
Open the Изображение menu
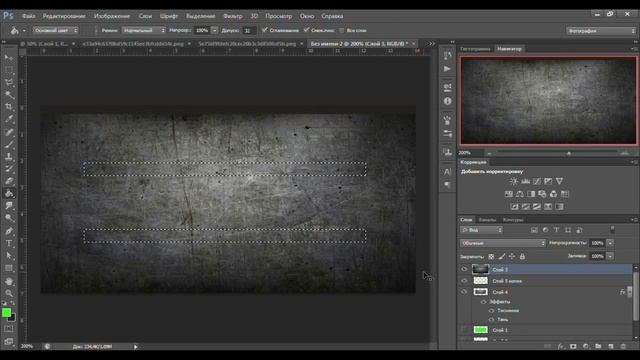(112, 16)
